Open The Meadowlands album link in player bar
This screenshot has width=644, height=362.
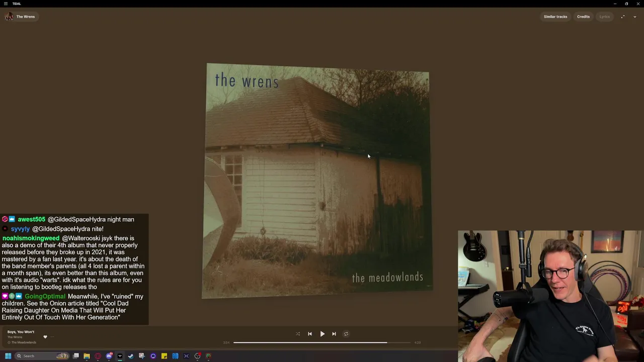24,342
